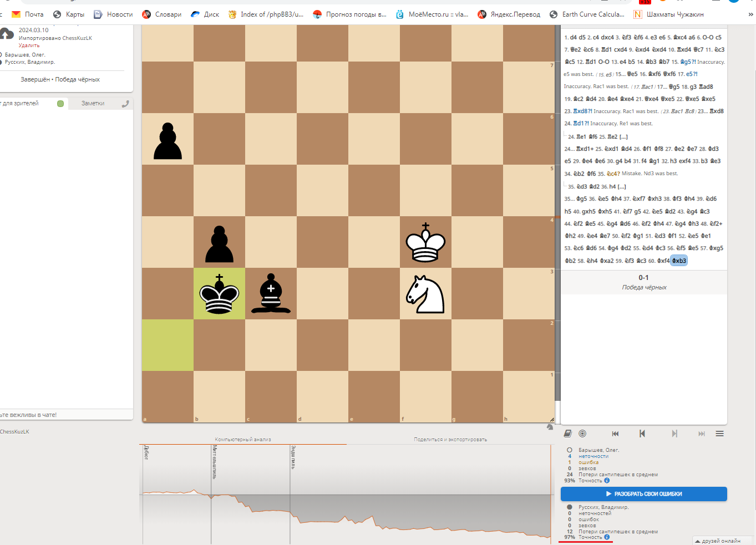
Task: Open the Index of /phpBB3 bookmark
Action: tap(266, 14)
